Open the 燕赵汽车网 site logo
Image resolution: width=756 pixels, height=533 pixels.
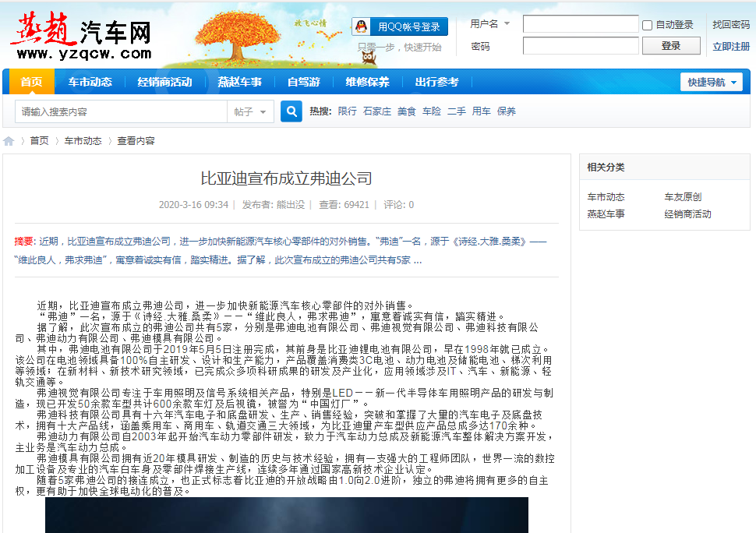click(x=81, y=36)
